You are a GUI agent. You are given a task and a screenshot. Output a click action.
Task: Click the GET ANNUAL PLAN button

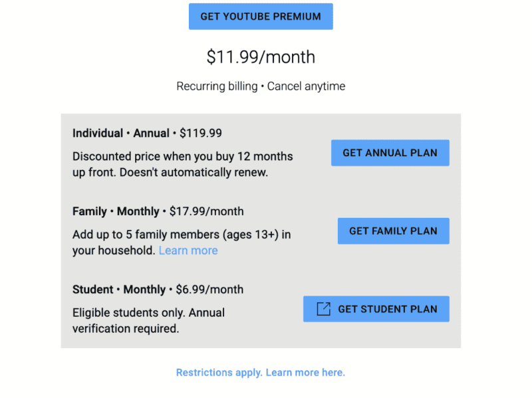tap(390, 152)
